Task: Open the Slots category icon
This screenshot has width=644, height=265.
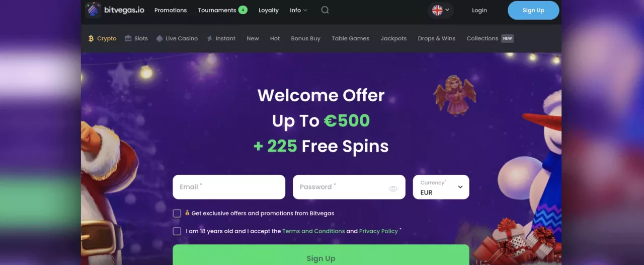Action: pos(128,38)
